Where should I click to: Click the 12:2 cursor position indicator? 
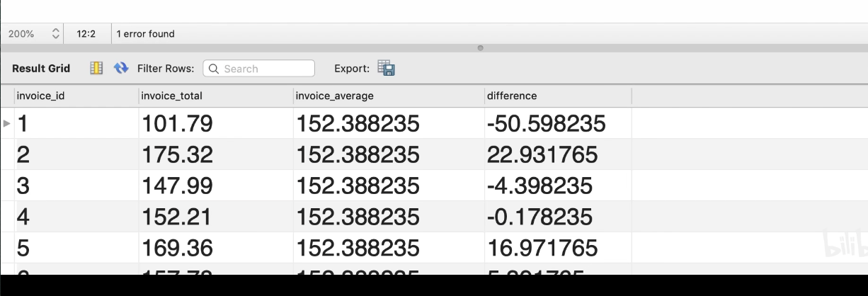87,34
